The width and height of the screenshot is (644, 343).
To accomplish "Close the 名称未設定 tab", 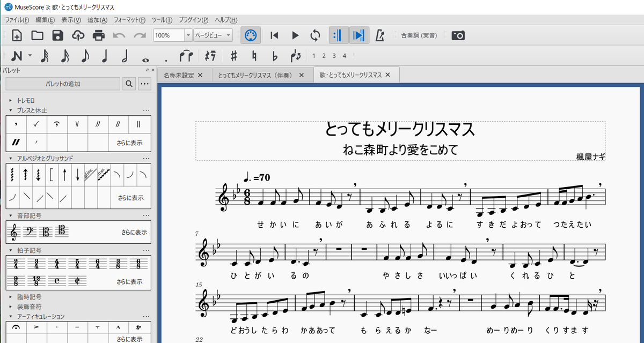I will [200, 75].
